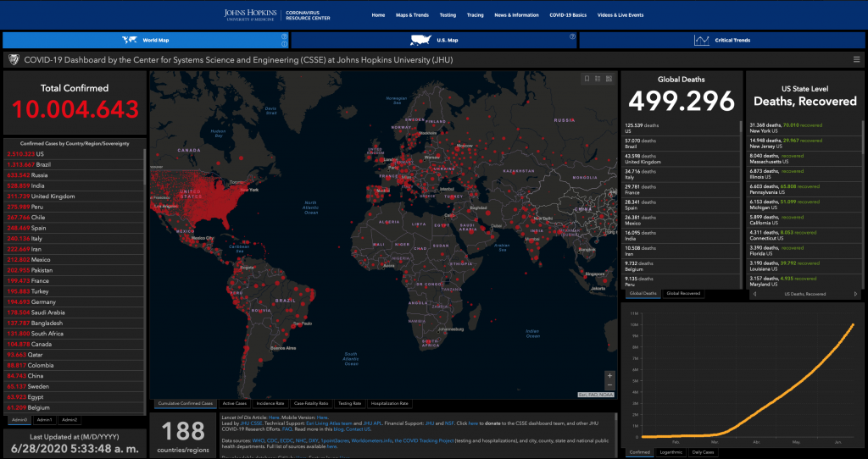The image size is (868, 459).
Task: Switch the country list to Admin1 level
Action: (44, 419)
